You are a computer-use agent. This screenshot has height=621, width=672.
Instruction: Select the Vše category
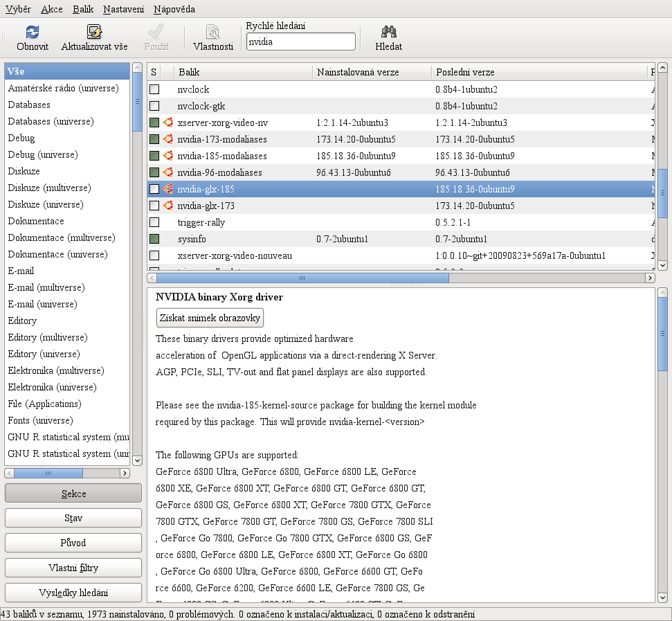tap(67, 71)
